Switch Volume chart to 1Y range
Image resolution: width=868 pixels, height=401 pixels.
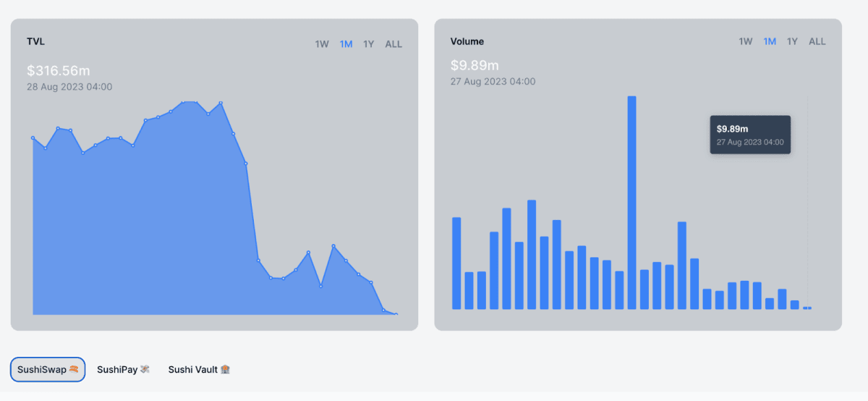[793, 41]
